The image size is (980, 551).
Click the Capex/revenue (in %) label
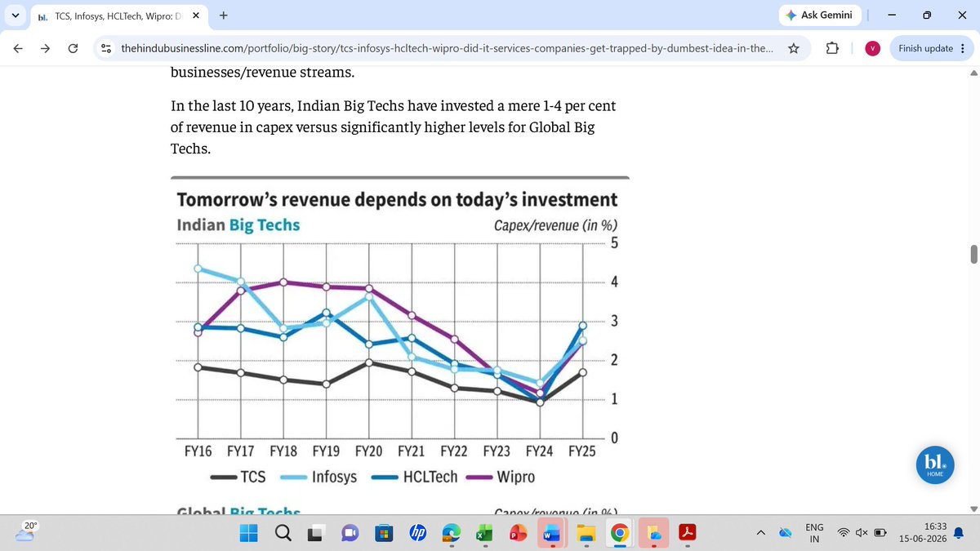[556, 225]
